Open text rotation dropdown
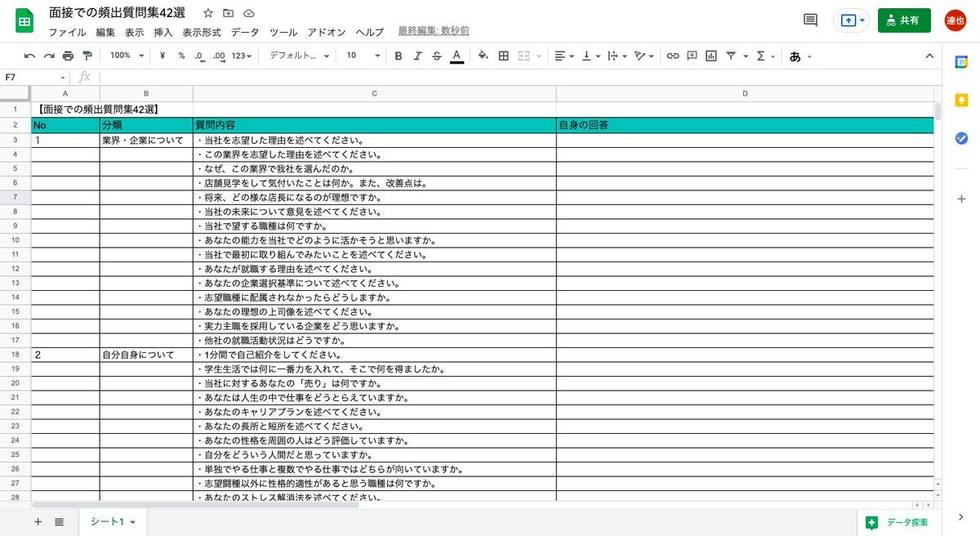The height and width of the screenshot is (536, 980). click(645, 56)
